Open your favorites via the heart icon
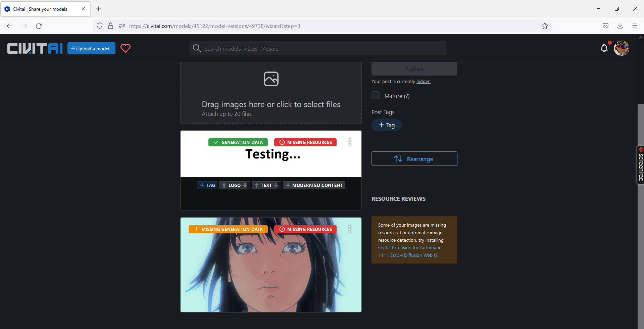The image size is (644, 329). pos(125,48)
